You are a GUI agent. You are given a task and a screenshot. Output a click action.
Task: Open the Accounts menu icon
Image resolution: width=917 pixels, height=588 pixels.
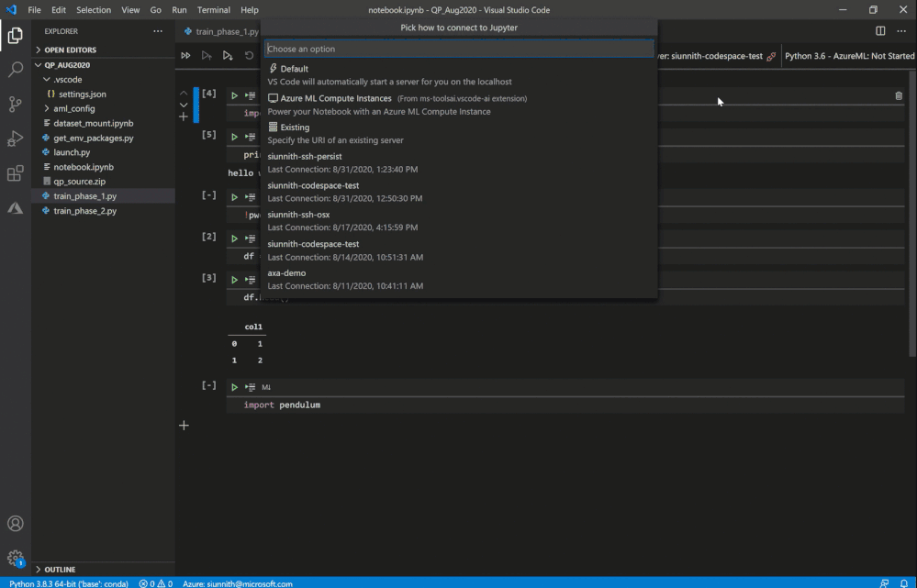[16, 523]
